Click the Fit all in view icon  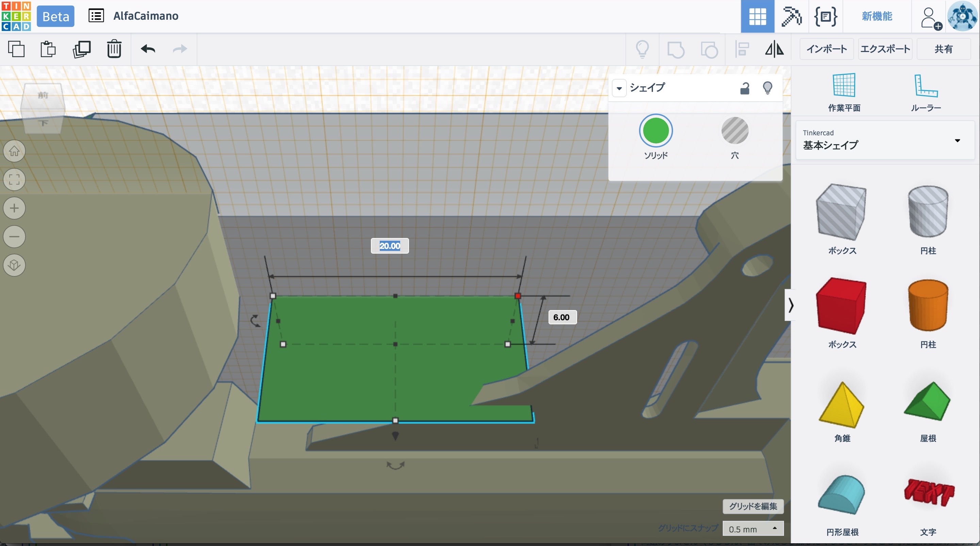tap(14, 180)
